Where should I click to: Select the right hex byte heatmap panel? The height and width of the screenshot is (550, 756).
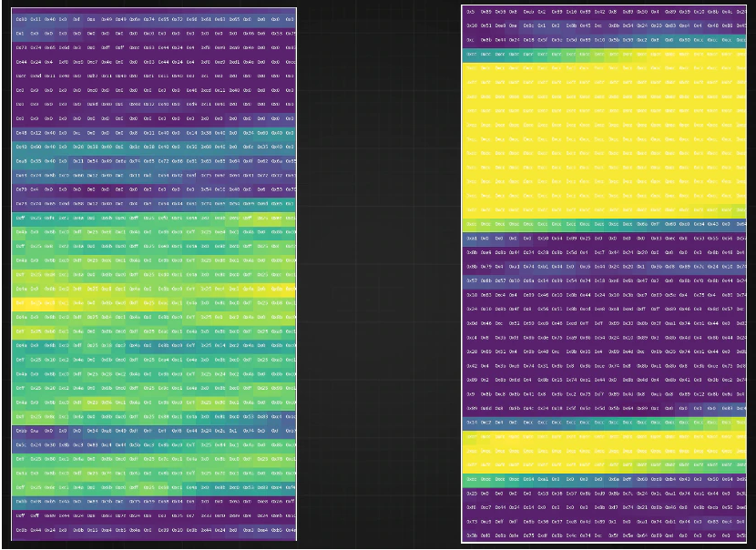pyautogui.click(x=604, y=274)
